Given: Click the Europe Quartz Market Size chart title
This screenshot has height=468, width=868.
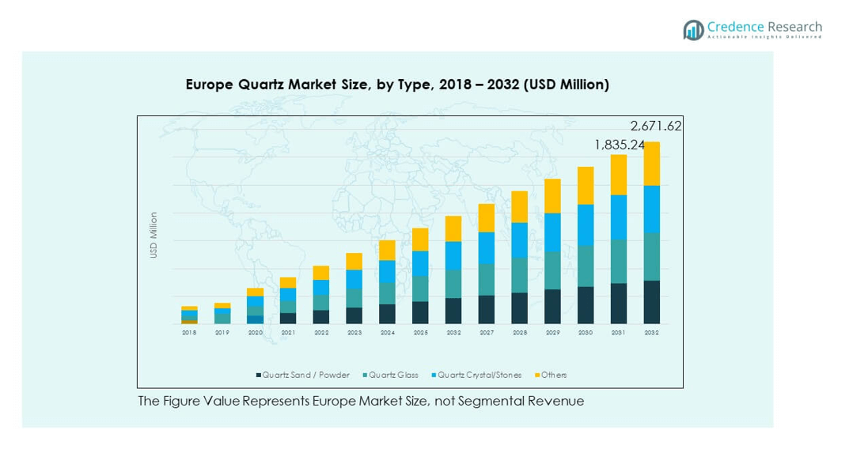Looking at the screenshot, I should [x=397, y=85].
